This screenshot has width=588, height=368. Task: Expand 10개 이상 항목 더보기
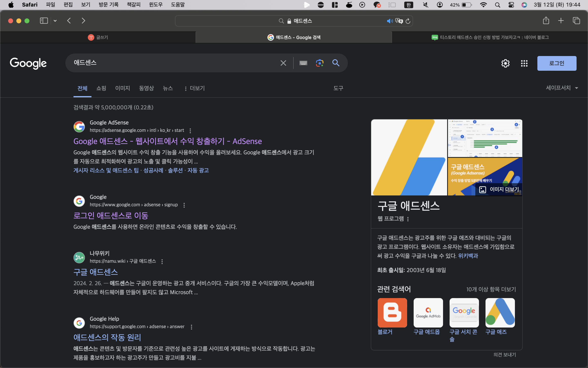(491, 289)
